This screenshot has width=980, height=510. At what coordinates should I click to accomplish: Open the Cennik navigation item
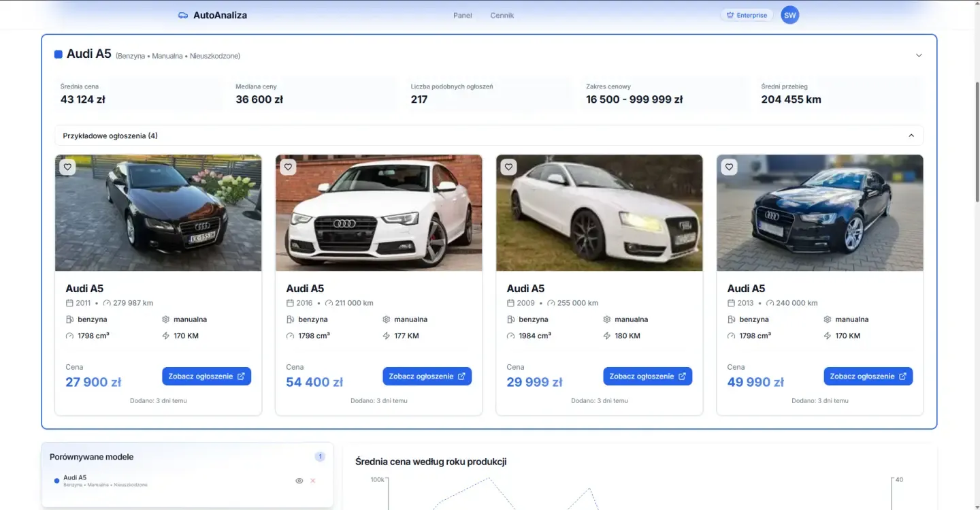[502, 15]
